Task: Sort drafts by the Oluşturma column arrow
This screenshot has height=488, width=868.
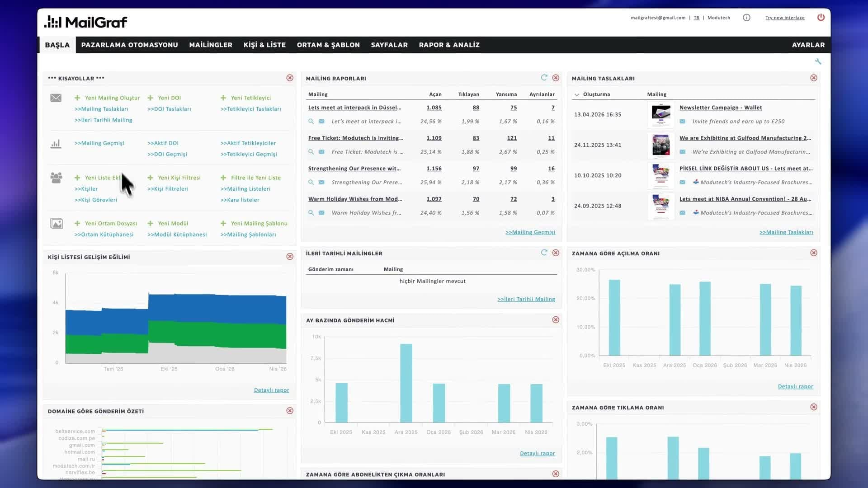Action: point(577,95)
